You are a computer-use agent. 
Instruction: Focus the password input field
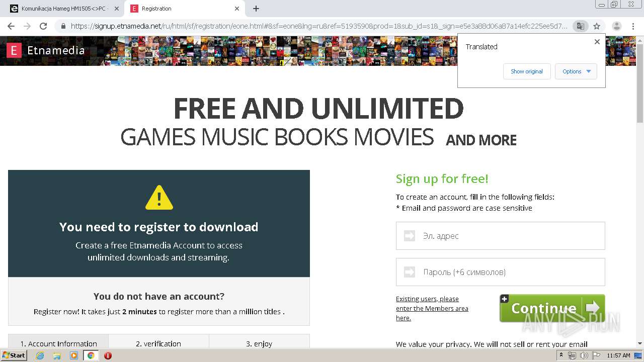[501, 272]
